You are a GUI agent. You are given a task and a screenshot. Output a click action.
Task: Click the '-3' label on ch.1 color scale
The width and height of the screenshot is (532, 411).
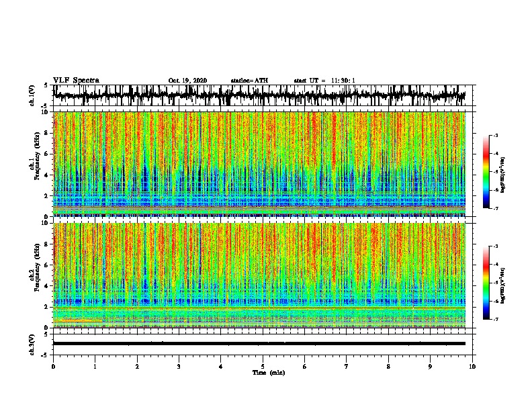tap(495, 135)
